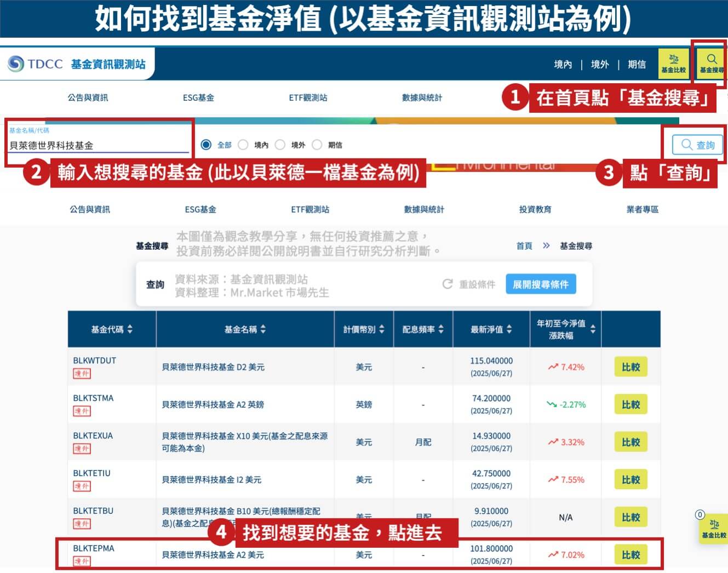Open 數據與統計 in the lower nav bar
Viewport: 728px width, 573px height.
click(424, 209)
